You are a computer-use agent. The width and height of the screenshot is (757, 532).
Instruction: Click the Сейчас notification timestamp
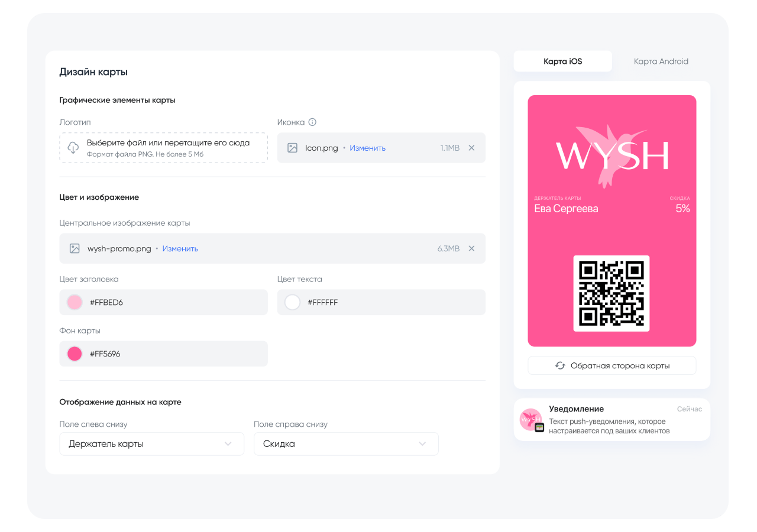point(690,409)
